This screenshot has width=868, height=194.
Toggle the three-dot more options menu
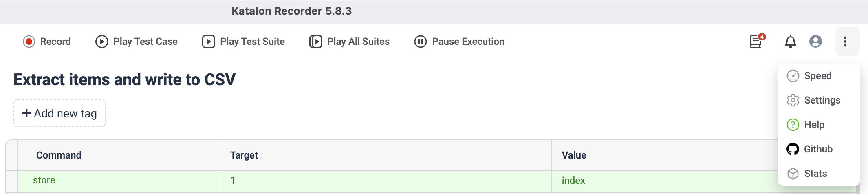[845, 42]
